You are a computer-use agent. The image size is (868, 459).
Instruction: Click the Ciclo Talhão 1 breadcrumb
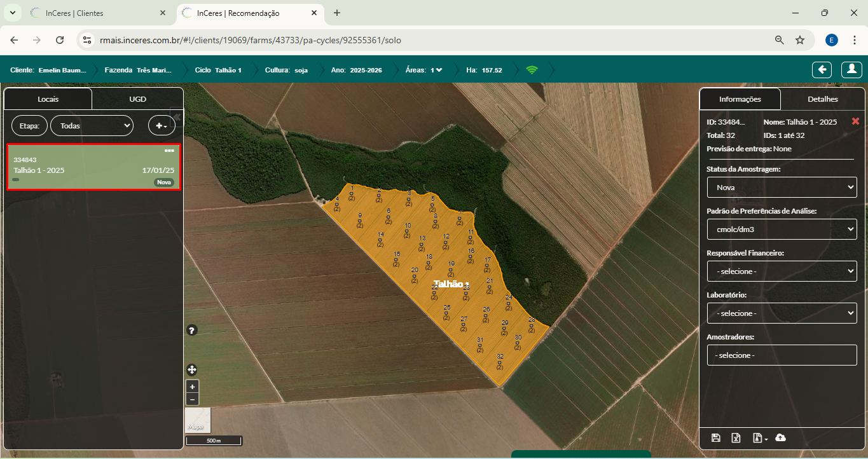[x=218, y=70]
